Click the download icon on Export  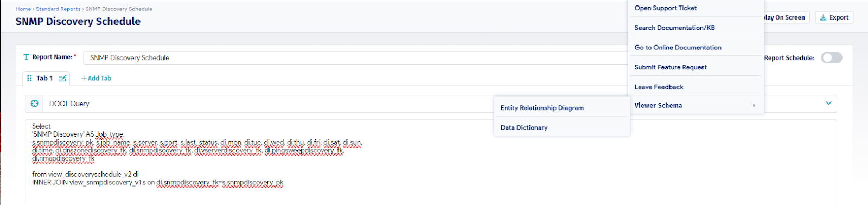click(823, 18)
